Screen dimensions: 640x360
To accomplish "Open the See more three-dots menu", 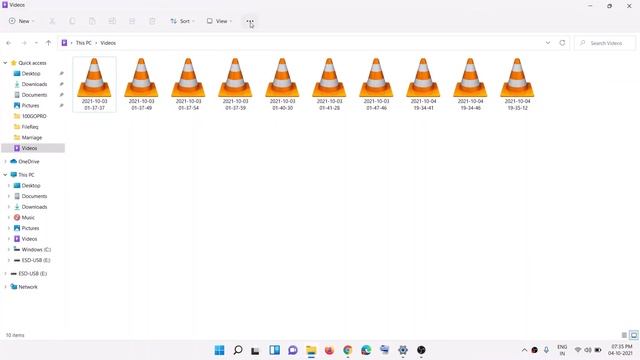I will 249,21.
